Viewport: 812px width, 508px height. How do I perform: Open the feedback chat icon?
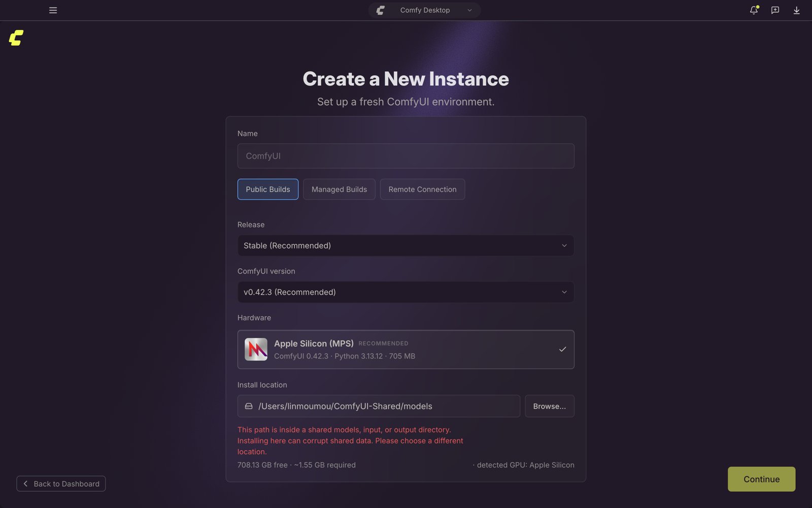pos(775,10)
